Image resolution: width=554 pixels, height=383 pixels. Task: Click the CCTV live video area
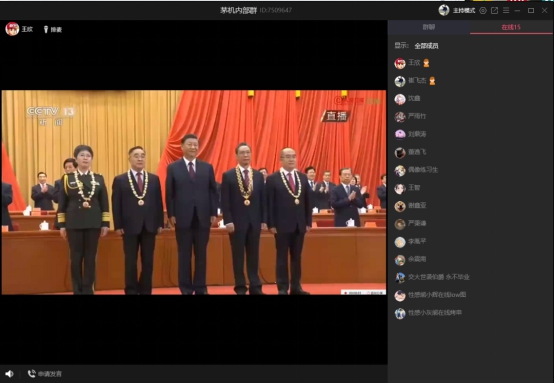point(194,192)
